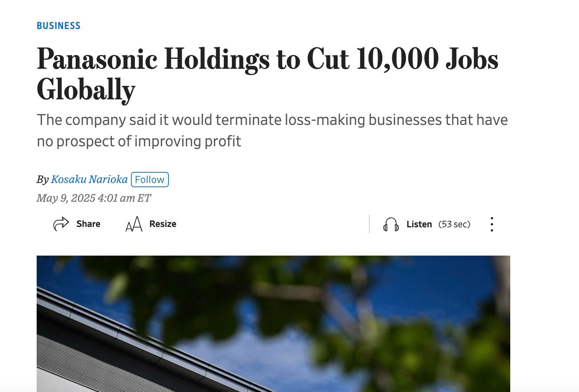Open the article's lead photo
Viewport: 579px width, 392px height.
coord(273,324)
